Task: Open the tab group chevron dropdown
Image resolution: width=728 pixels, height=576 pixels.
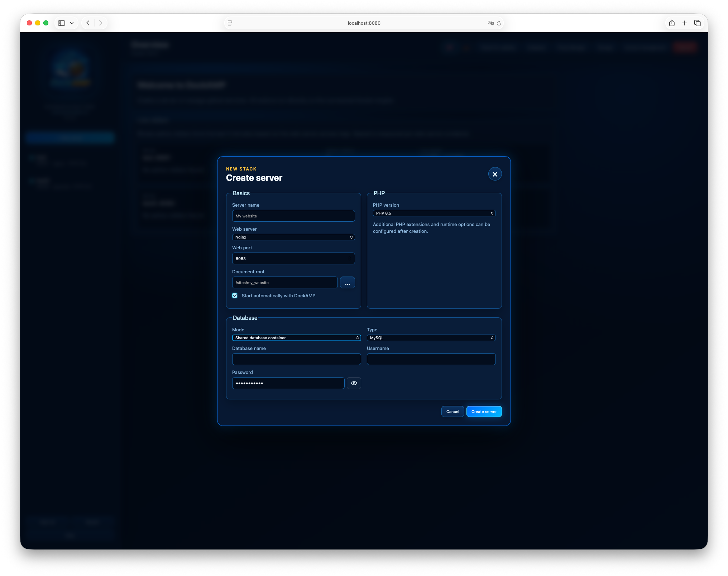Action: click(72, 23)
